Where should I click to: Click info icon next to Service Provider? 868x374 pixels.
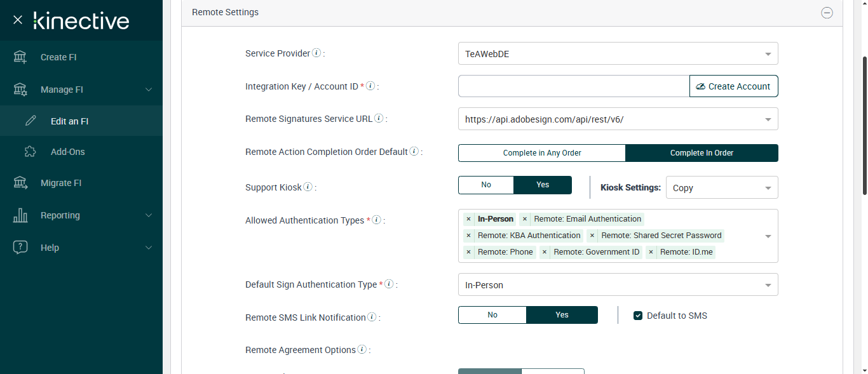point(316,53)
